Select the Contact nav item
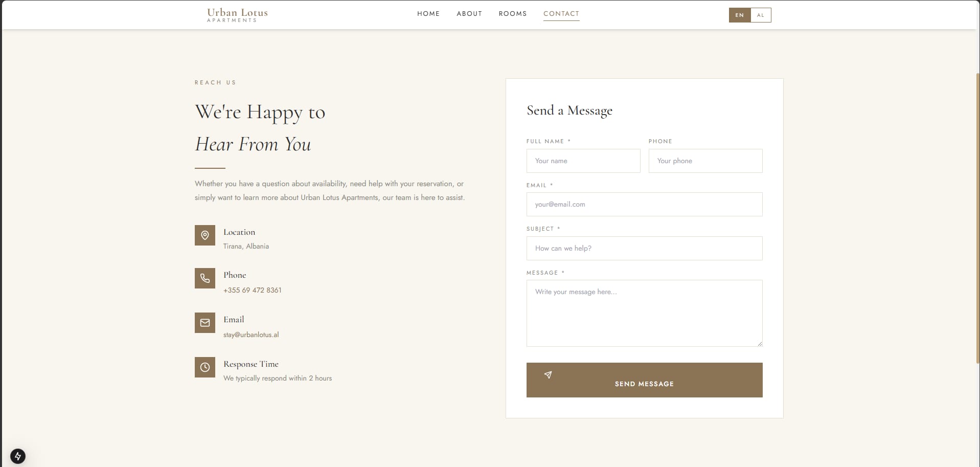The image size is (980, 467). (x=561, y=14)
